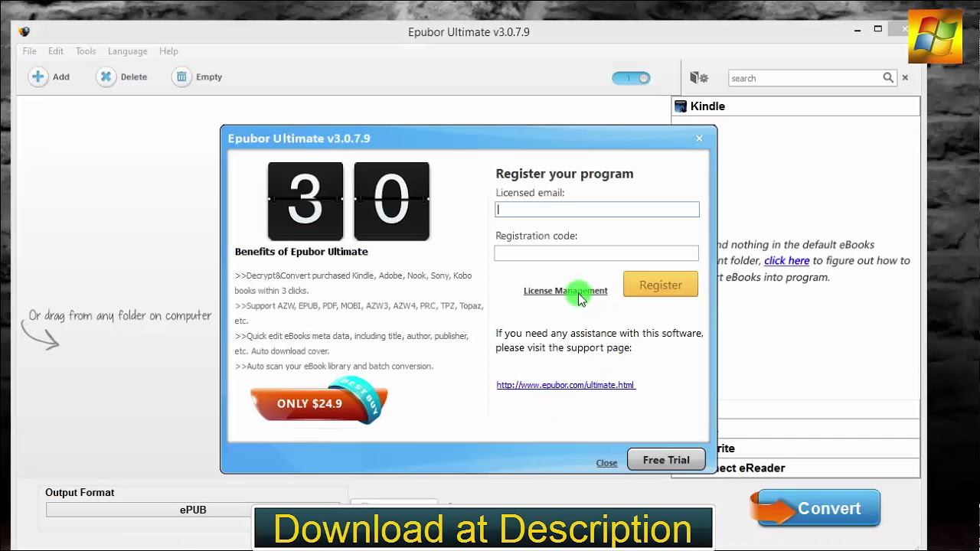Open the Language menu

point(128,51)
